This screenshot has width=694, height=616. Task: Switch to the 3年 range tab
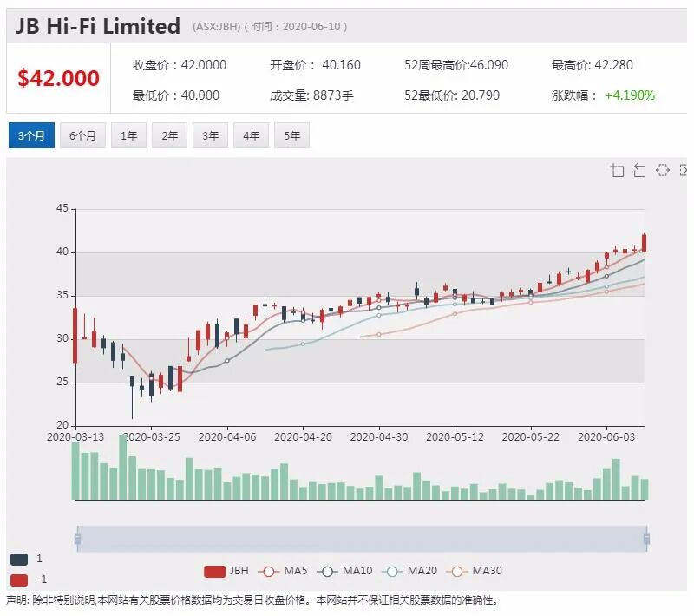210,135
